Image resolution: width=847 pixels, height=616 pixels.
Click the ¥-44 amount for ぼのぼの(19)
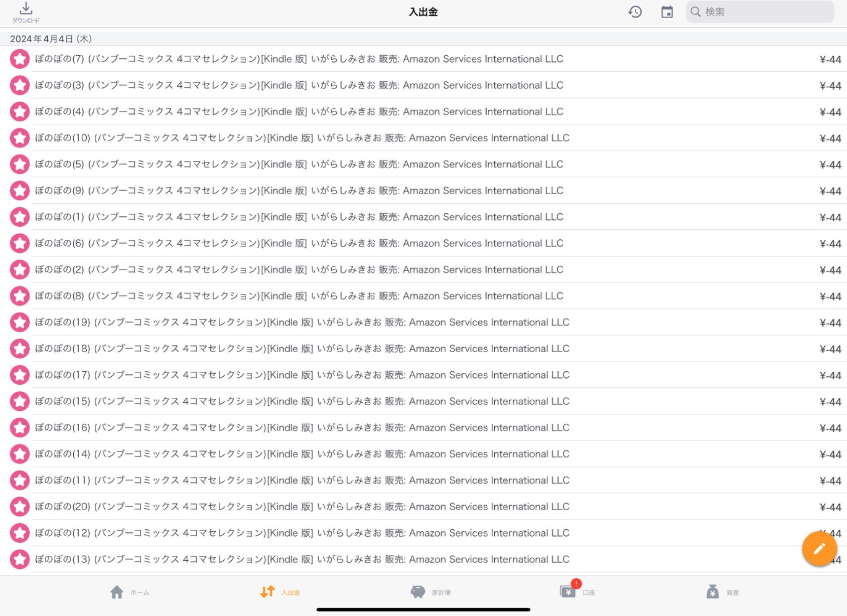[x=830, y=323]
